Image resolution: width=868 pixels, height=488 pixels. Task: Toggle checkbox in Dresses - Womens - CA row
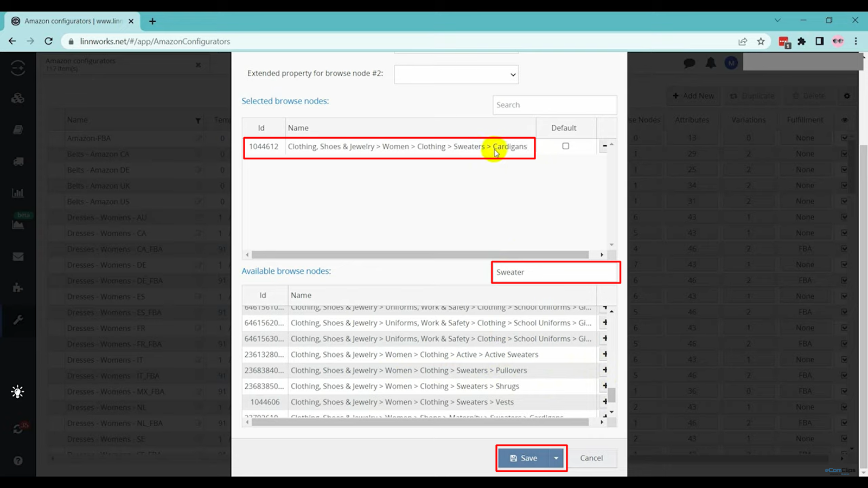[x=845, y=233]
